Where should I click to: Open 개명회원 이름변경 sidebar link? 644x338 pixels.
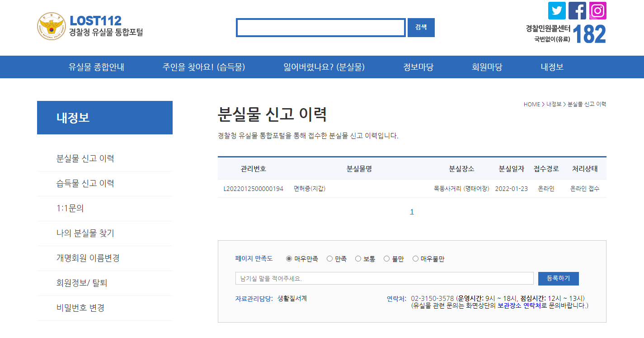88,258
